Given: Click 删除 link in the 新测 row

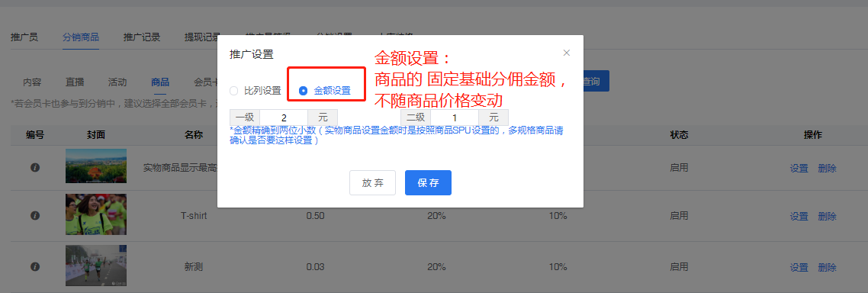Looking at the screenshot, I should pos(827,267).
